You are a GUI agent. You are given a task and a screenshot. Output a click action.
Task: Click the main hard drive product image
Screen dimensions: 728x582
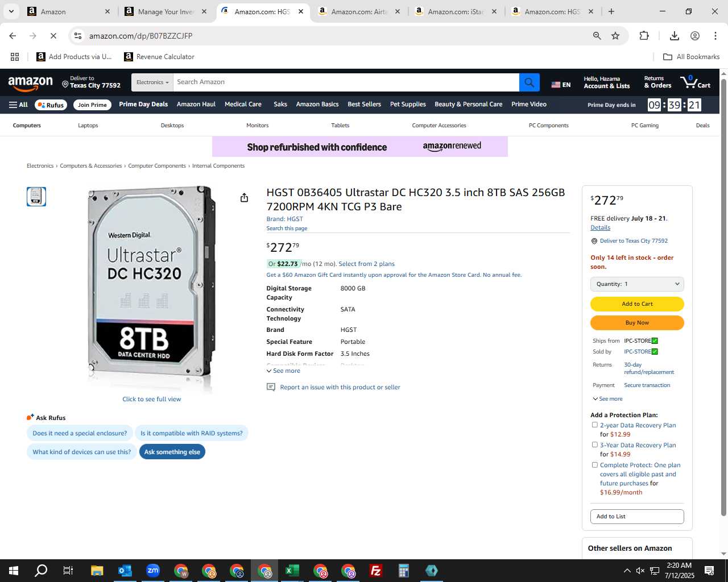[x=151, y=289]
